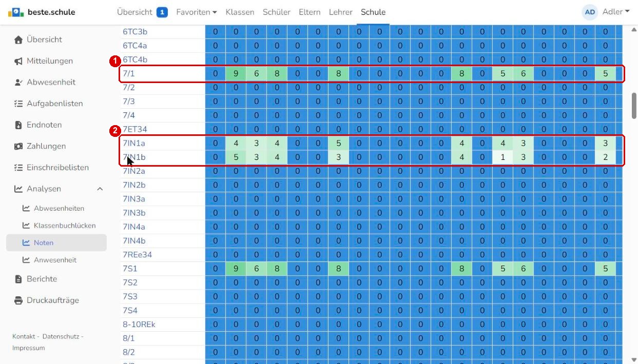638x364 pixels.
Task: Open class 7/1 link
Action: click(129, 73)
